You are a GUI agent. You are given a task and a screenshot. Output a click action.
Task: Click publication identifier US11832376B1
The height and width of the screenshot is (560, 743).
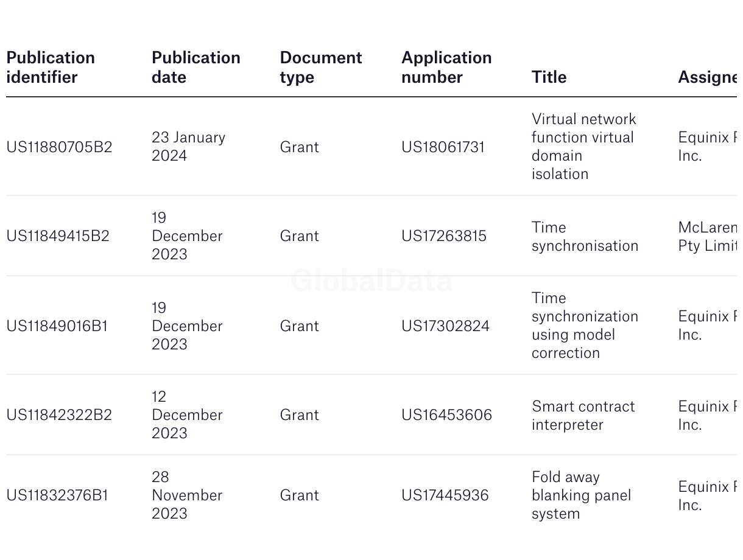(x=57, y=495)
